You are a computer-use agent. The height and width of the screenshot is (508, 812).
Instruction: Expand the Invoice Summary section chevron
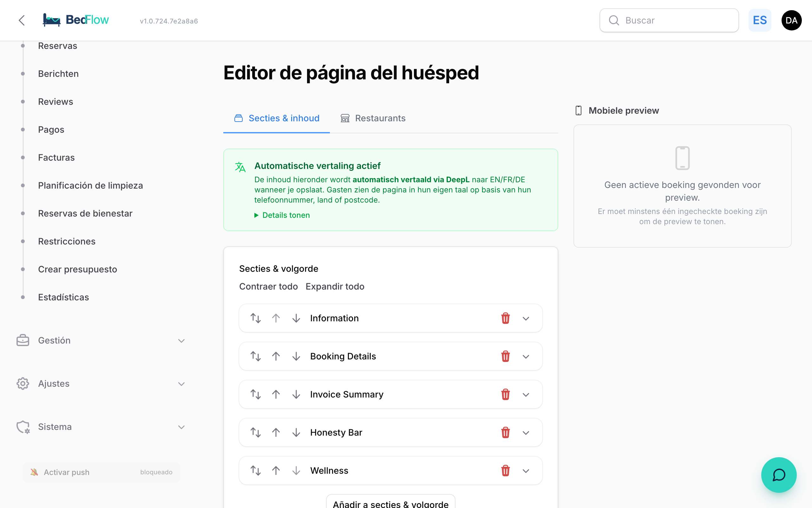pos(526,395)
